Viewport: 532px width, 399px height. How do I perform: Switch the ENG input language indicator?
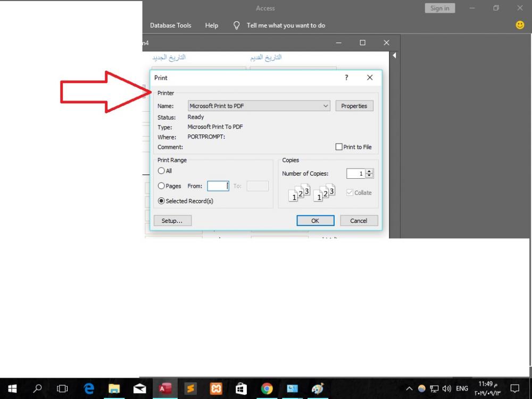(462, 388)
